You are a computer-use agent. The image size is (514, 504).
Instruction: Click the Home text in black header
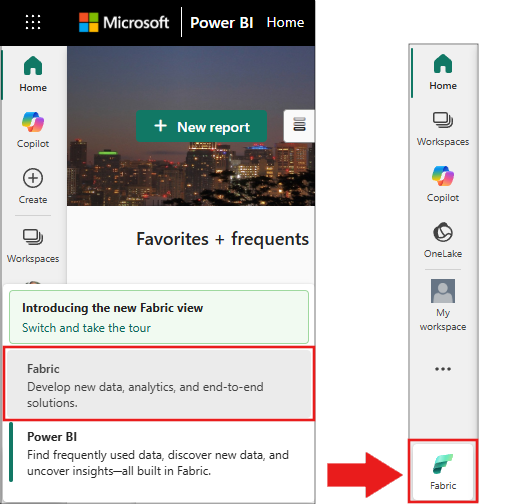coord(285,22)
